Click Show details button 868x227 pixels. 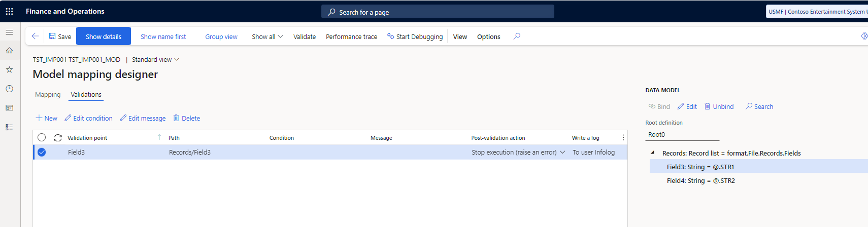coord(104,36)
